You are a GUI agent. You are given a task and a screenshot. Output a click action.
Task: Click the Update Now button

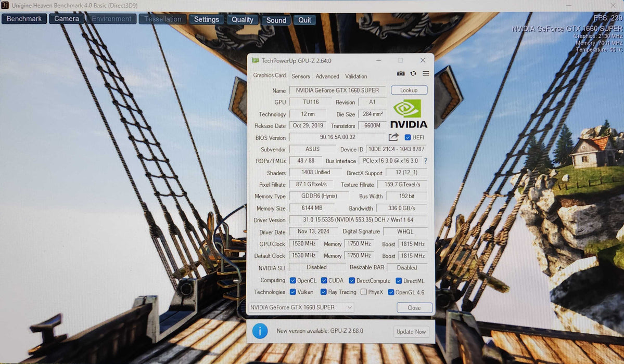coord(411,332)
